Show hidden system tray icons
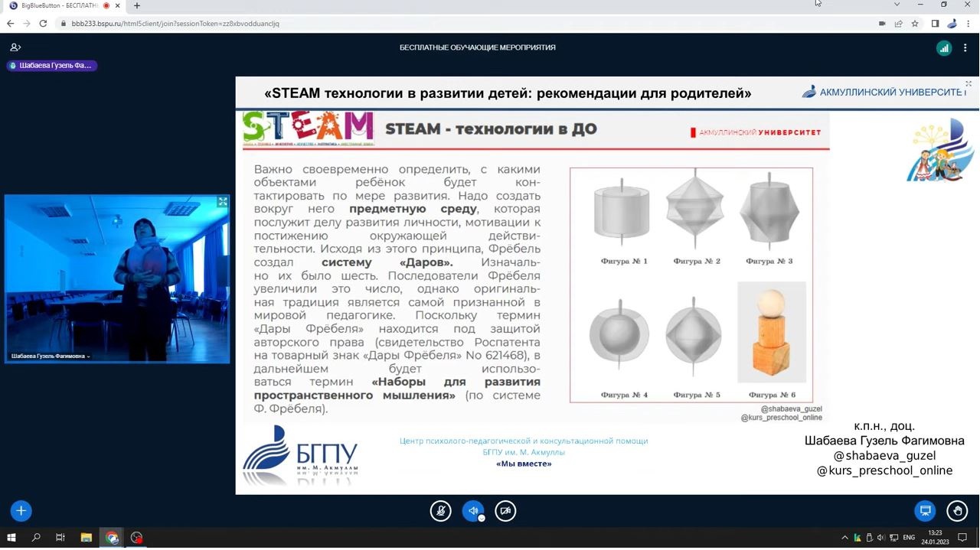The height and width of the screenshot is (550, 980). coord(844,538)
